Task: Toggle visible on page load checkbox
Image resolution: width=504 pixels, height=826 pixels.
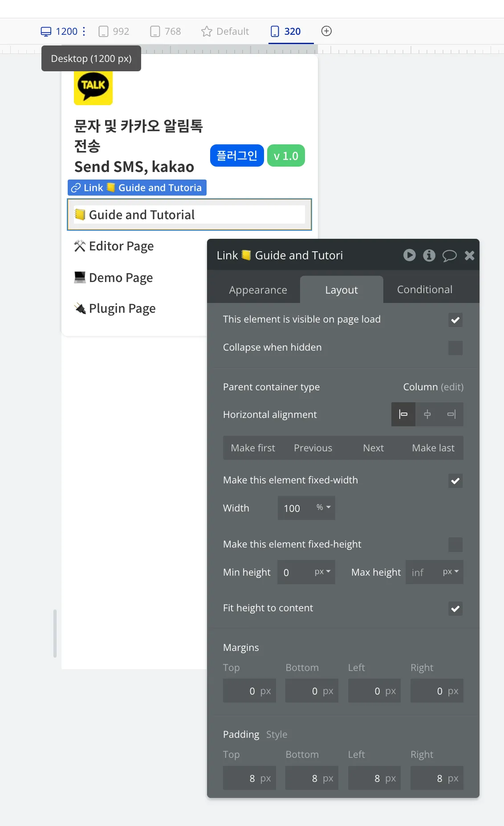Action: coord(455,320)
